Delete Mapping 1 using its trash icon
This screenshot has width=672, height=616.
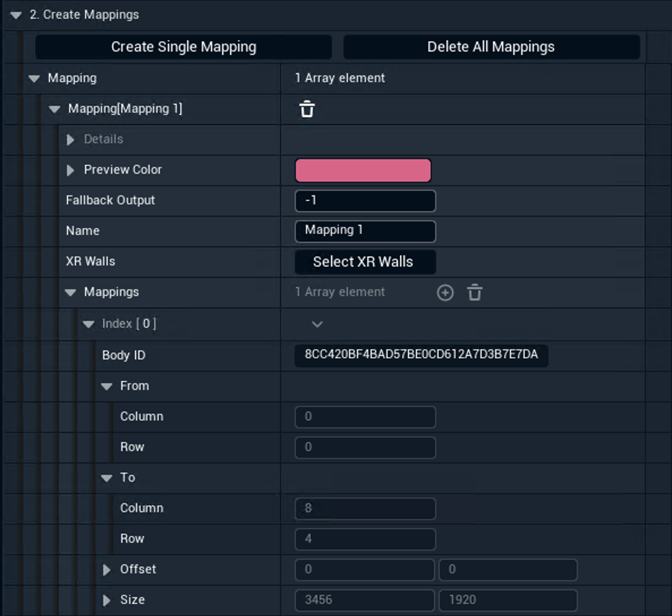[307, 109]
